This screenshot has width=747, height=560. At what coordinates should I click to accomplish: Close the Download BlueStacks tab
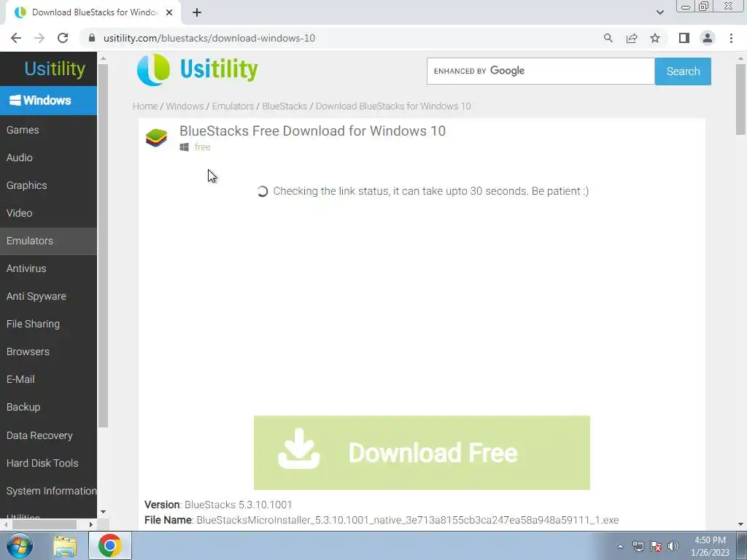169,12
